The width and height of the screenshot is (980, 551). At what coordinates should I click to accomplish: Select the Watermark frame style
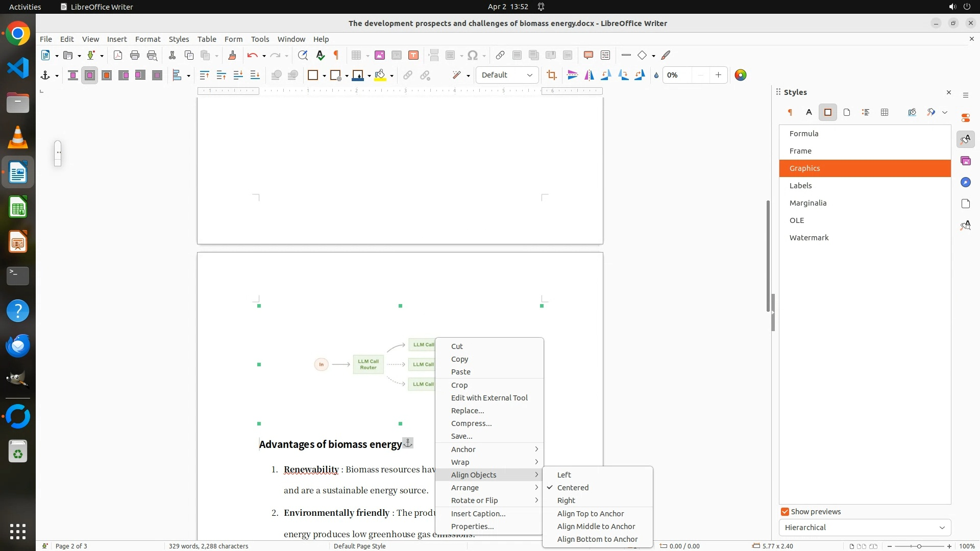809,238
